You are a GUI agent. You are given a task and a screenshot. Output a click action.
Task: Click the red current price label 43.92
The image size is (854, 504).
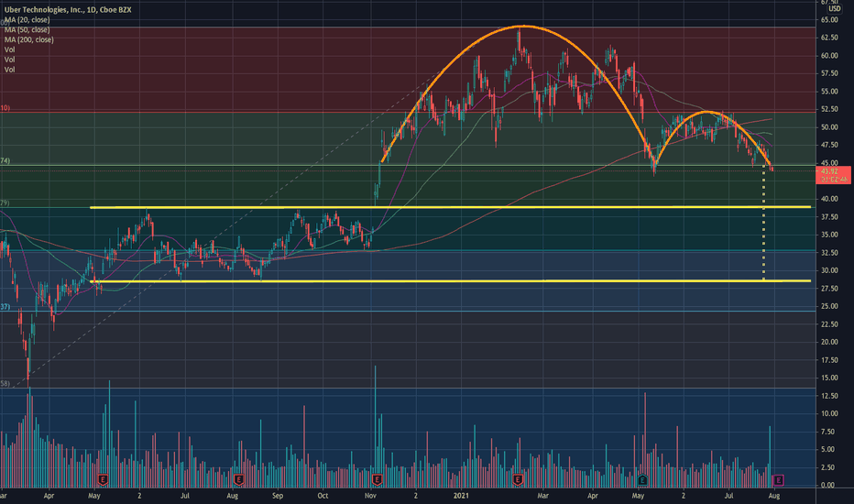(x=834, y=175)
